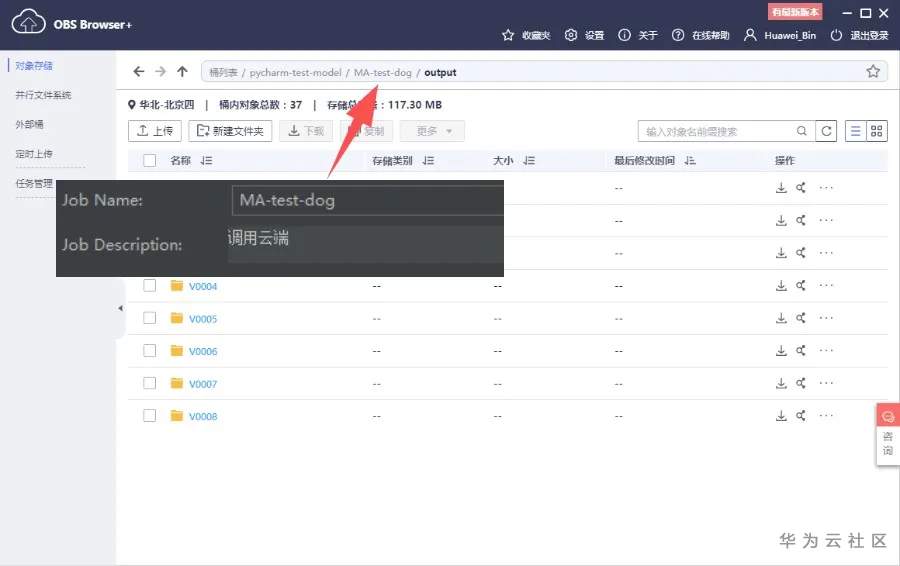Collapse the sidebar with the arrow handle
Image resolution: width=900 pixels, height=566 pixels.
click(x=121, y=308)
